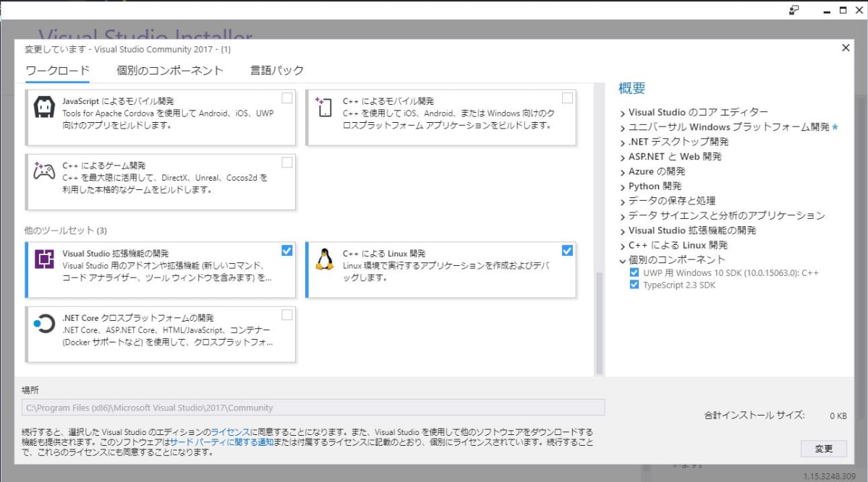
Task: Click the Linux penguin icon
Action: point(324,259)
